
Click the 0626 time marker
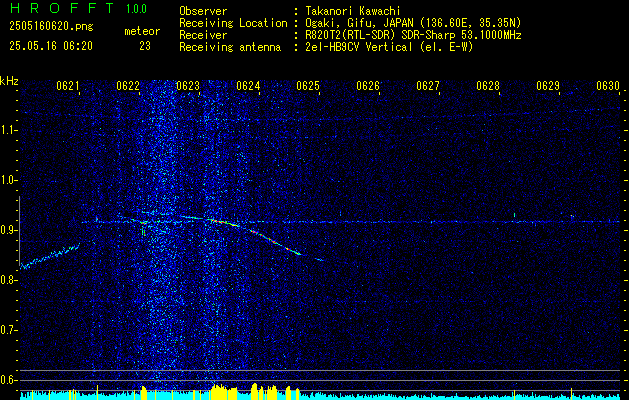[368, 85]
